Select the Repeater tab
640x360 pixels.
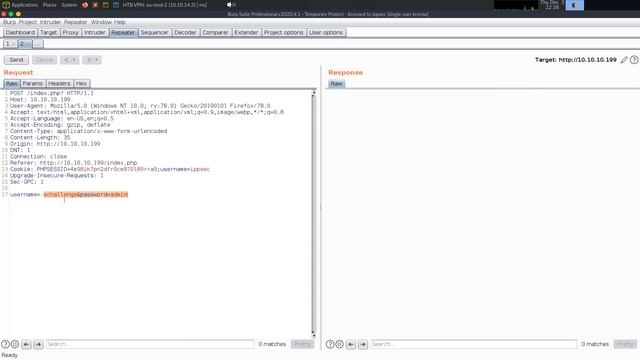point(123,32)
